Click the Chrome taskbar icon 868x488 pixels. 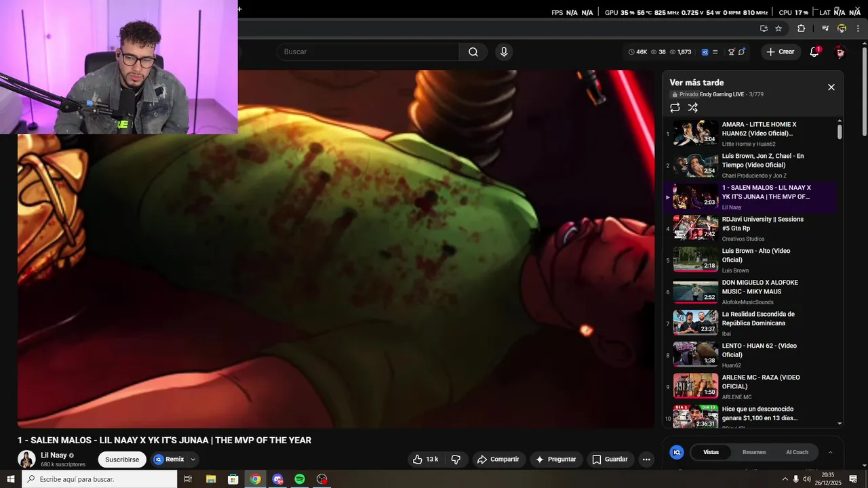click(x=255, y=479)
